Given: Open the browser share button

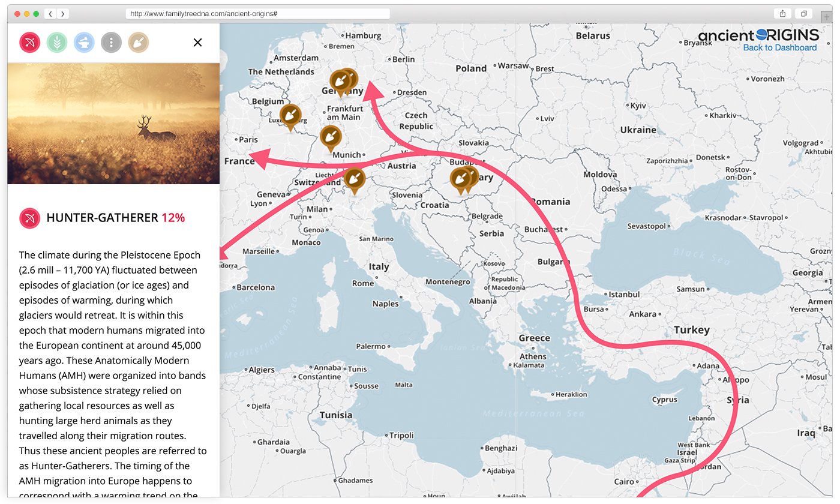Looking at the screenshot, I should click(782, 14).
